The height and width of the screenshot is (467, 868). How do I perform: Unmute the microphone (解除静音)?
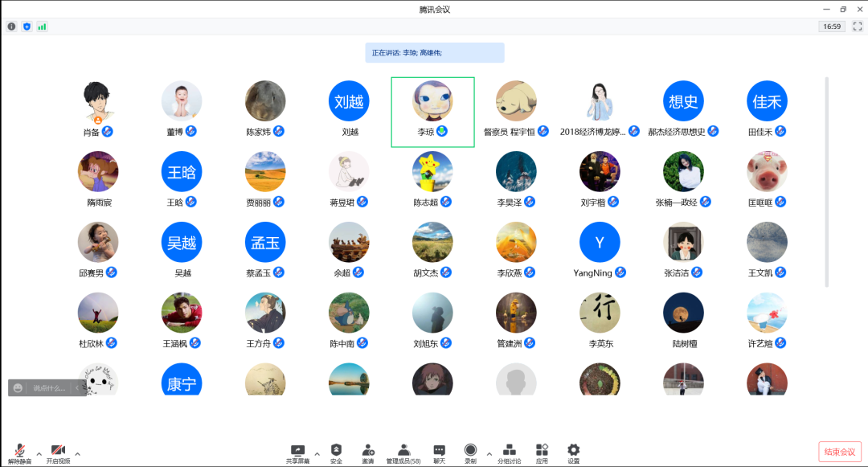[x=18, y=452]
